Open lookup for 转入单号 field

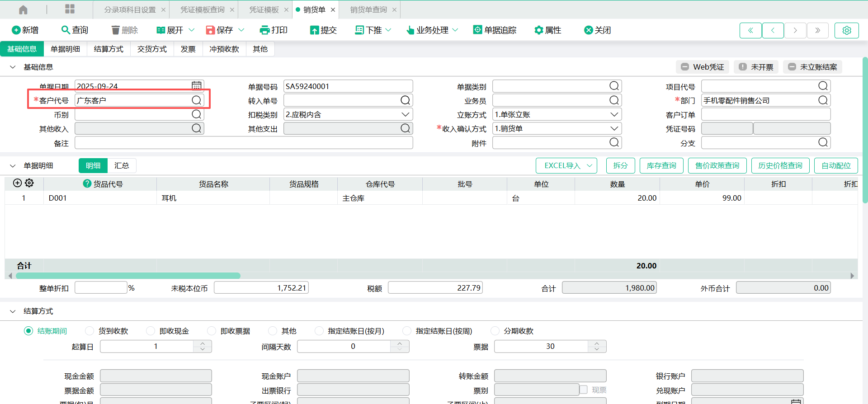click(x=406, y=100)
